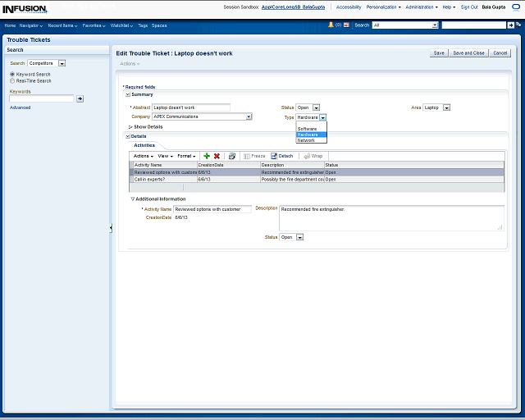Click the green plus add activity icon
This screenshot has width=525, height=420.
coord(207,156)
